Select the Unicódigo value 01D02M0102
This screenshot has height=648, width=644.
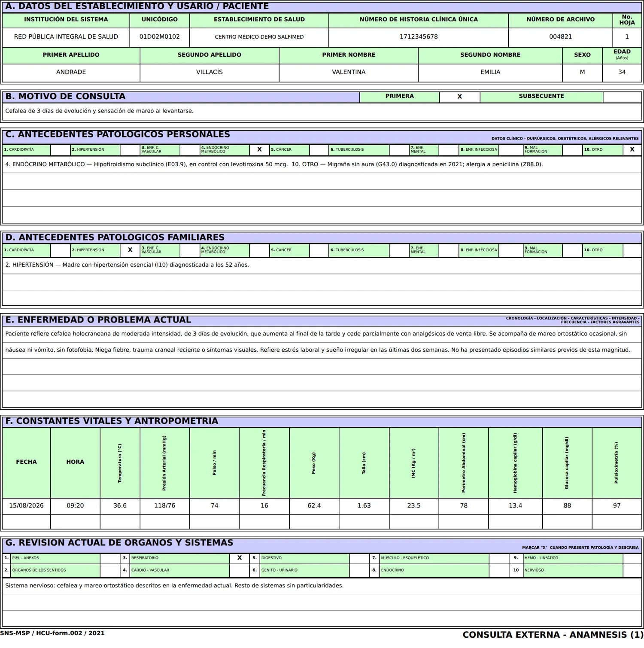point(160,37)
